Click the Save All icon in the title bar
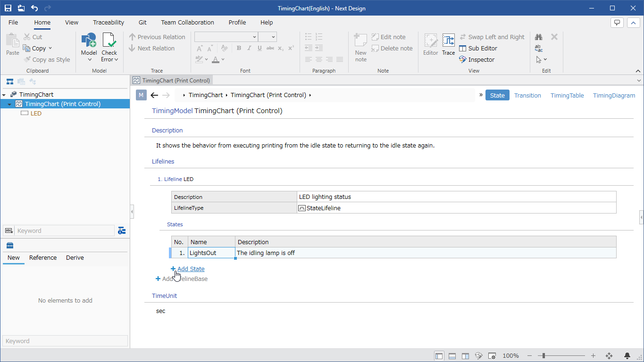644x362 pixels. [x=21, y=8]
